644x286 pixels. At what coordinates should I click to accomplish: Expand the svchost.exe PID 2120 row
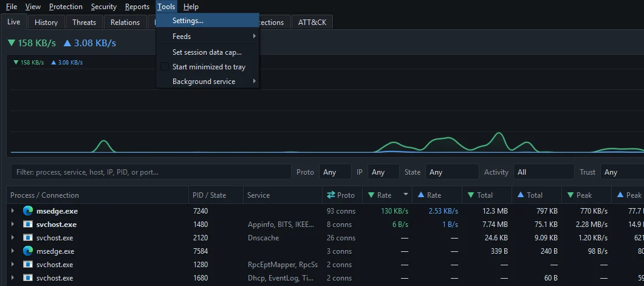(13, 237)
